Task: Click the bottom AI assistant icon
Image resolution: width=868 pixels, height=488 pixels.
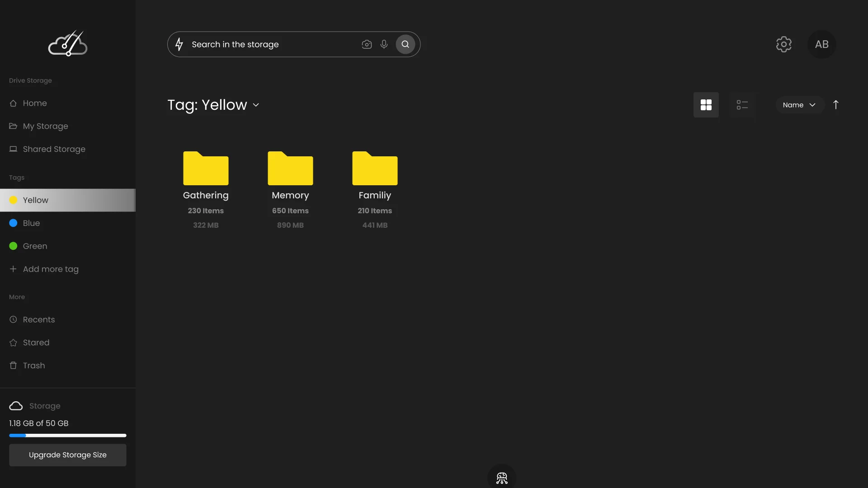Action: (x=502, y=478)
